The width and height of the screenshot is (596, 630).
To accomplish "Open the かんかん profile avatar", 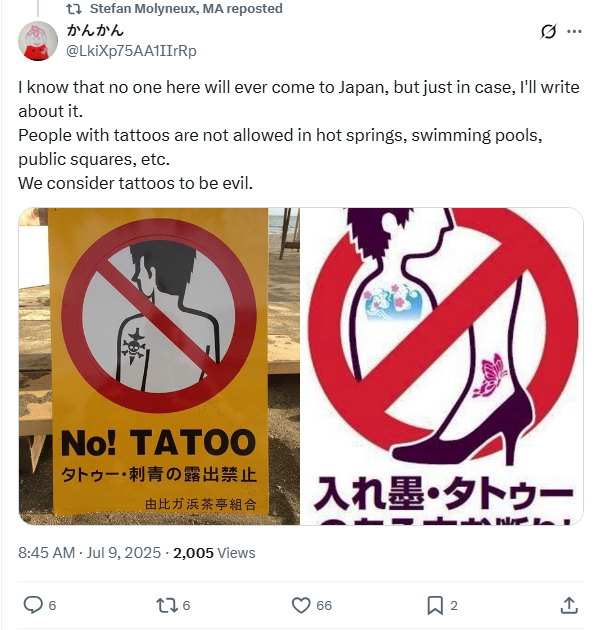I will coord(38,41).
